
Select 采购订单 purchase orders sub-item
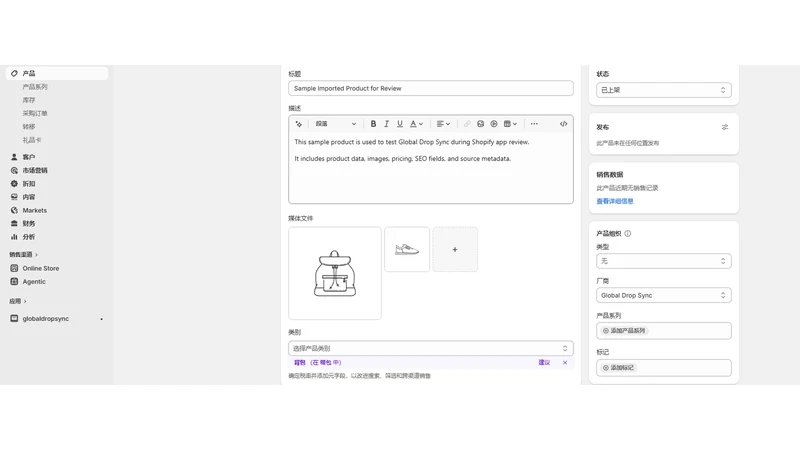[35, 113]
